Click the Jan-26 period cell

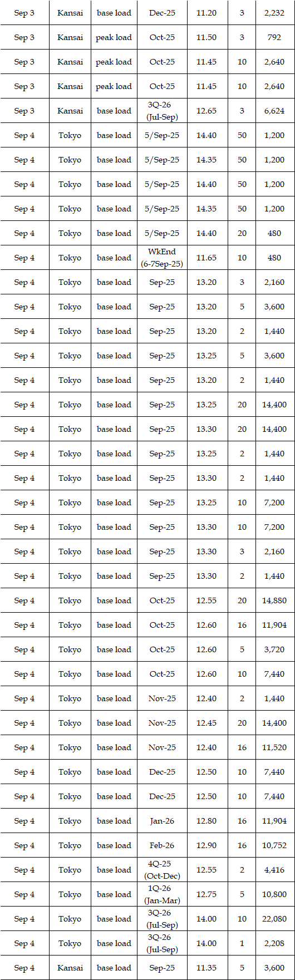(162, 821)
